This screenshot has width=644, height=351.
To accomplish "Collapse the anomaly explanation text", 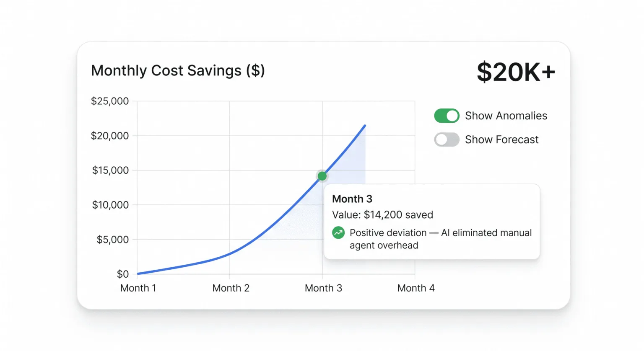I will click(x=440, y=239).
